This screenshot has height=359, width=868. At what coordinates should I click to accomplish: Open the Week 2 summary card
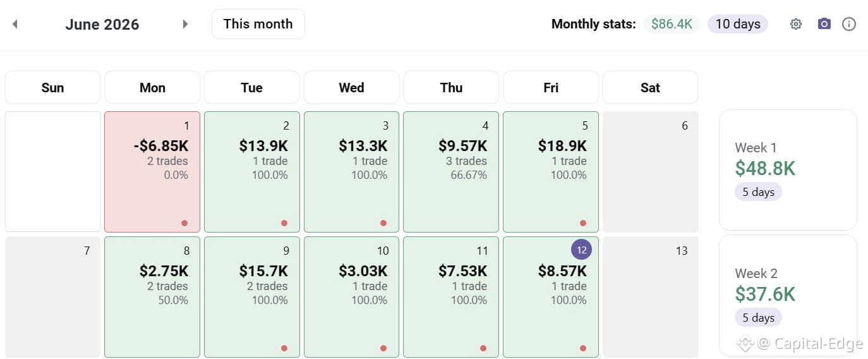[788, 295]
